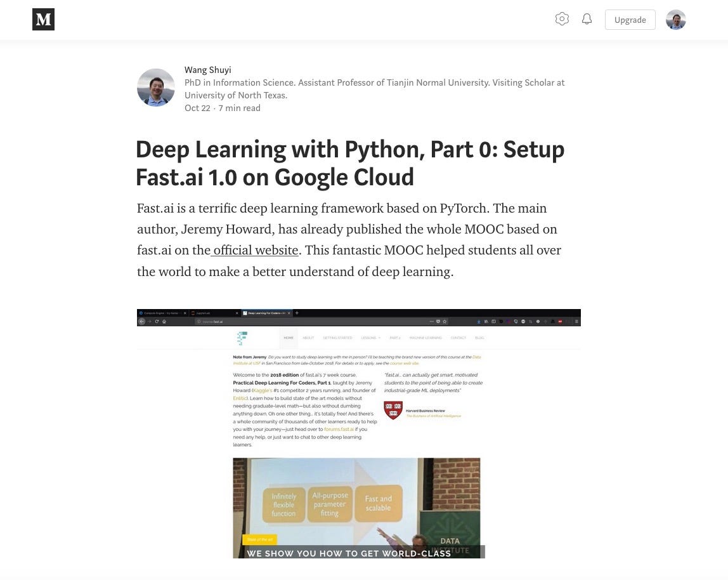Click the author avatar thumbnail
Viewport: 728px width, 580px height.
tap(155, 87)
